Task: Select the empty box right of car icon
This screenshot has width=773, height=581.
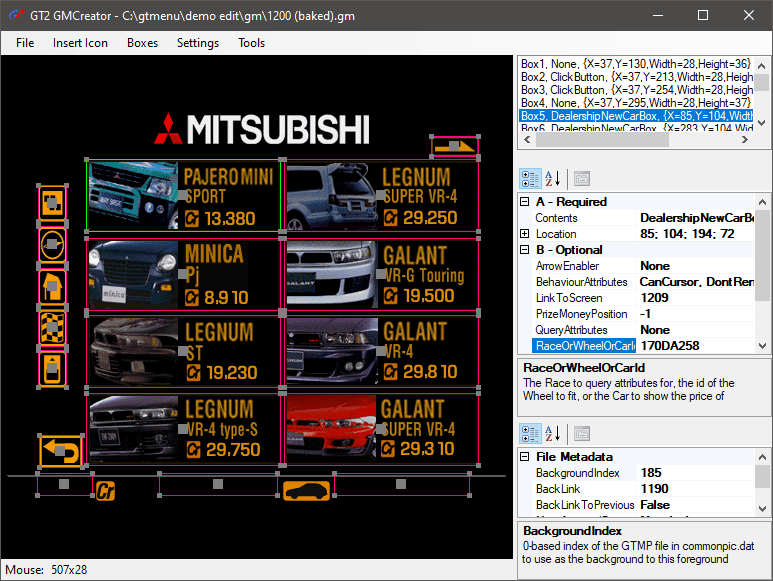Action: (401, 484)
